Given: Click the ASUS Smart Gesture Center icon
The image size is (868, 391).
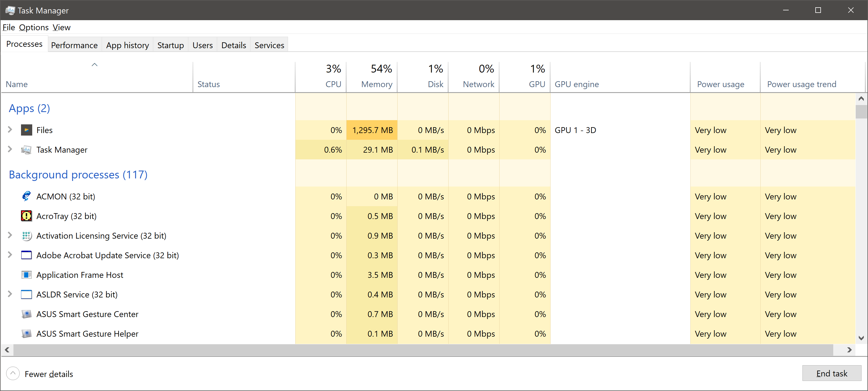Looking at the screenshot, I should 26,314.
